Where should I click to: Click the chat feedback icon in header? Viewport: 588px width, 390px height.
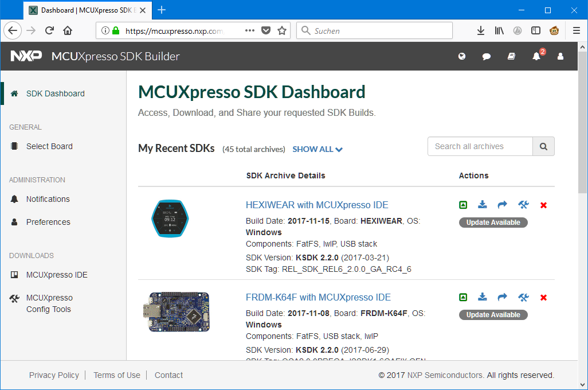[x=487, y=56]
